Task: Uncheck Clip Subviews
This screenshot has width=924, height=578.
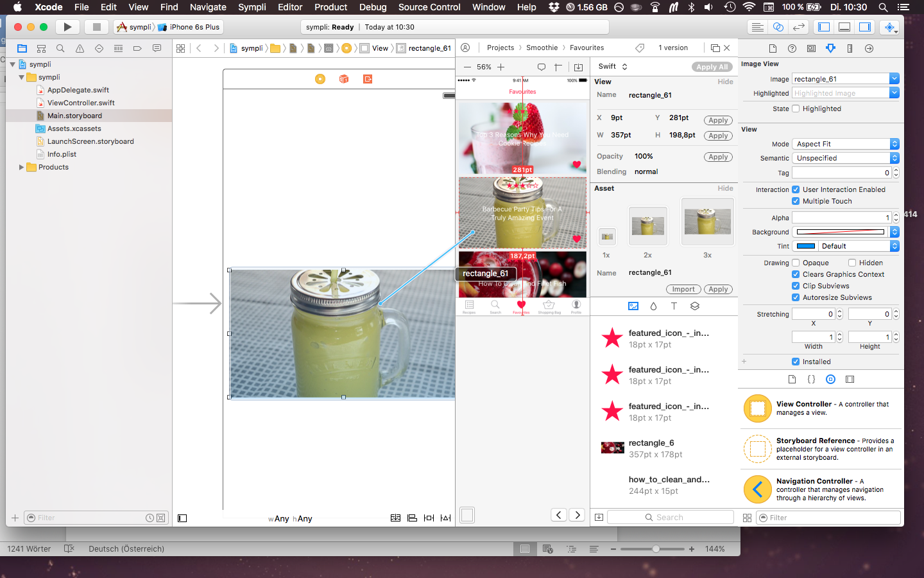Action: (x=796, y=286)
